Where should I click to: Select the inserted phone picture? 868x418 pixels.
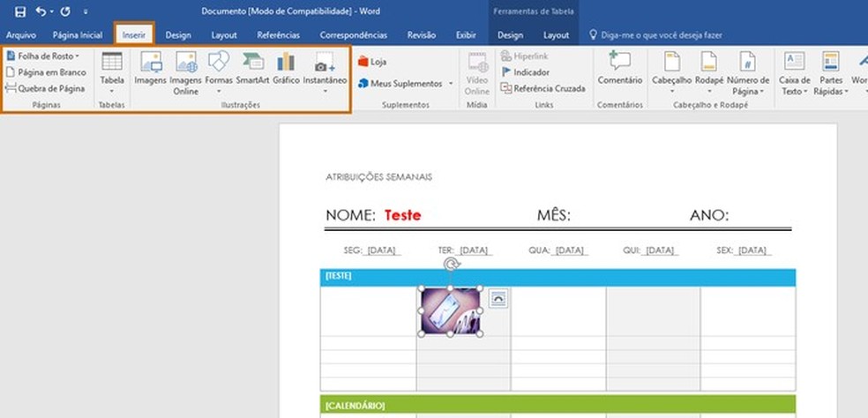click(451, 310)
